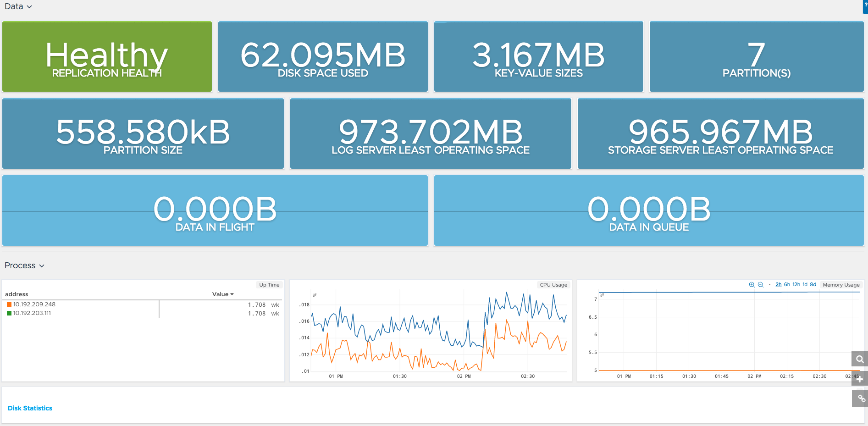Open the 558.580kB Partition Size tile
The width and height of the screenshot is (868, 426).
click(x=143, y=134)
